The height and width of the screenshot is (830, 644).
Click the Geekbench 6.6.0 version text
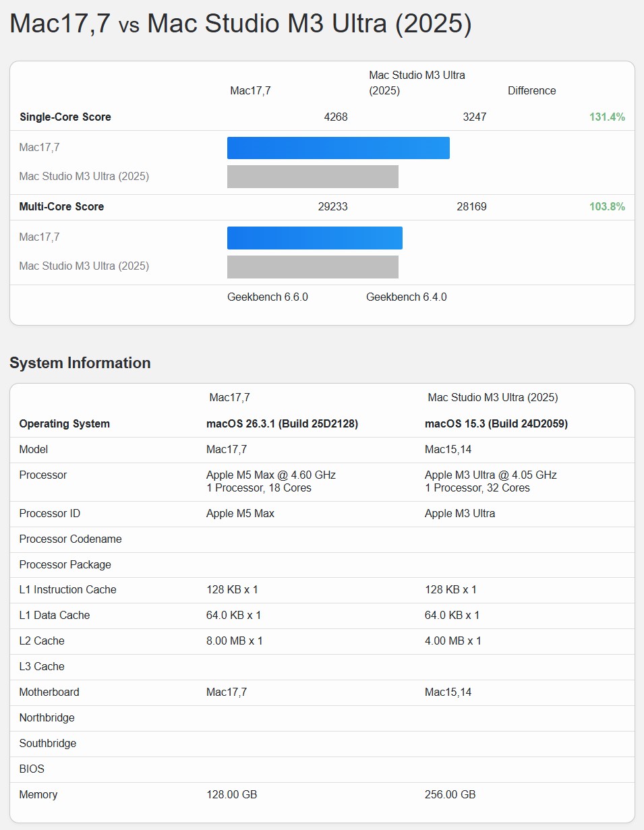[268, 297]
